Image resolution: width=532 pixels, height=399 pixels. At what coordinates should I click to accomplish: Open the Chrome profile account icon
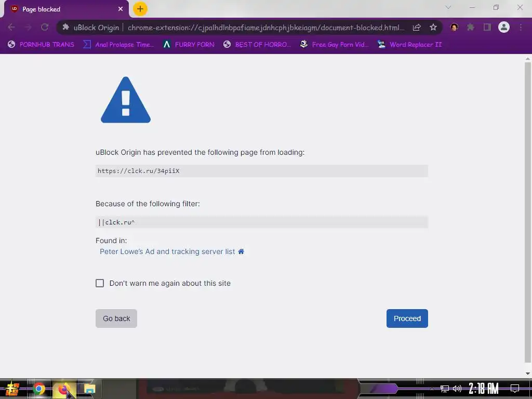[504, 27]
